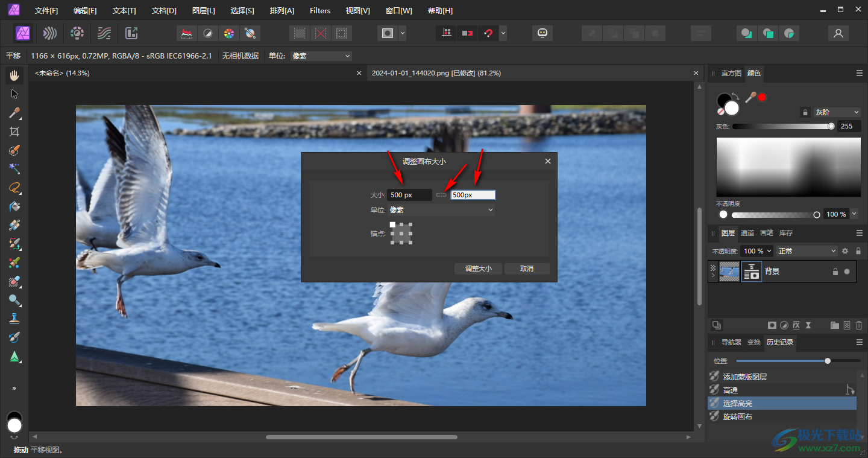Open the Assistant options robot icon
Screen dimensions: 868x458
542,33
